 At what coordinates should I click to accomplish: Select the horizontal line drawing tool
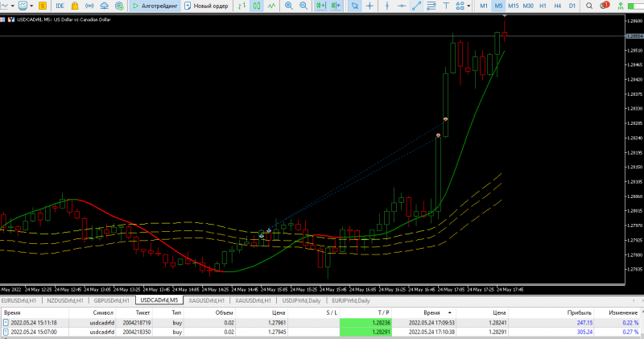pos(402,6)
